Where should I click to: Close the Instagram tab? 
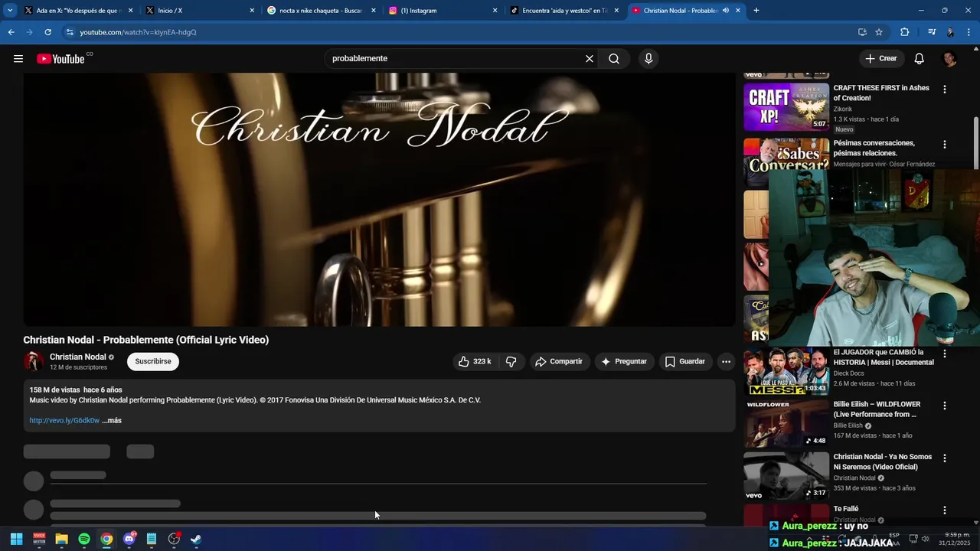click(495, 11)
